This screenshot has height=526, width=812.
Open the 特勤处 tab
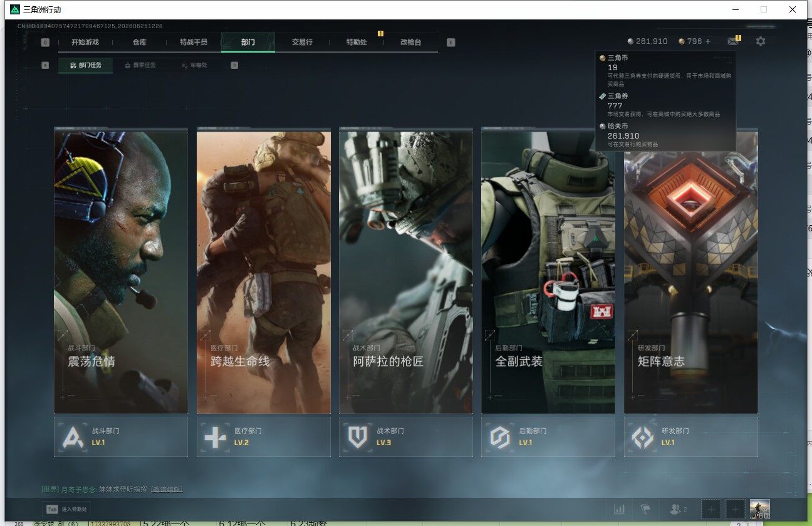coord(357,42)
